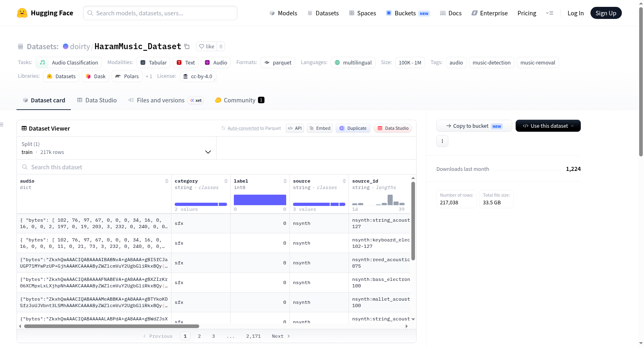Go to Models in top navigation
644x347 pixels.
point(283,13)
